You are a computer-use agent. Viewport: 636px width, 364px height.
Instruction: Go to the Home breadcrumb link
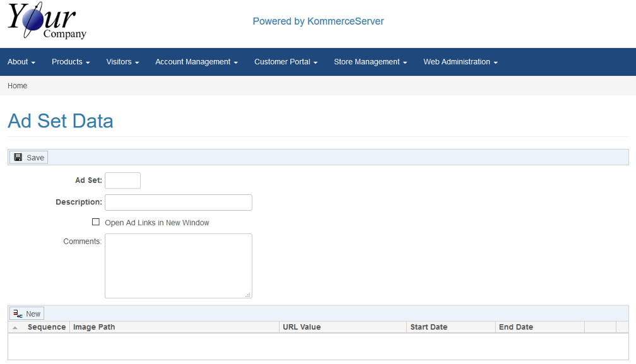coord(18,86)
